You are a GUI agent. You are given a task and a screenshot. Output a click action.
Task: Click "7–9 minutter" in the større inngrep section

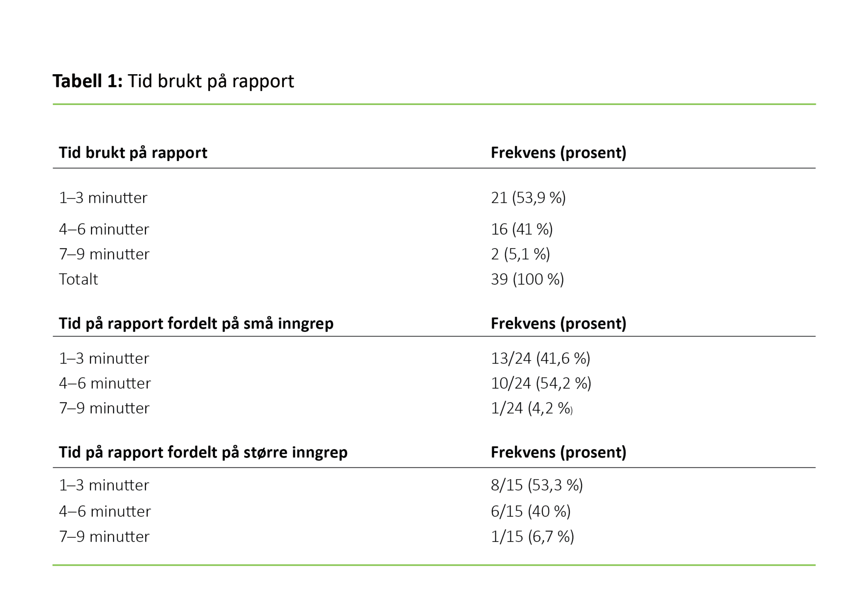click(104, 537)
